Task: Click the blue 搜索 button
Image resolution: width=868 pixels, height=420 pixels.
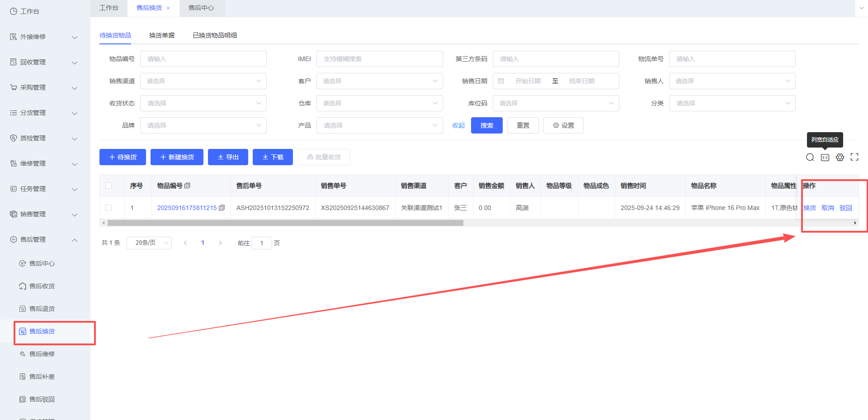Action: [486, 125]
